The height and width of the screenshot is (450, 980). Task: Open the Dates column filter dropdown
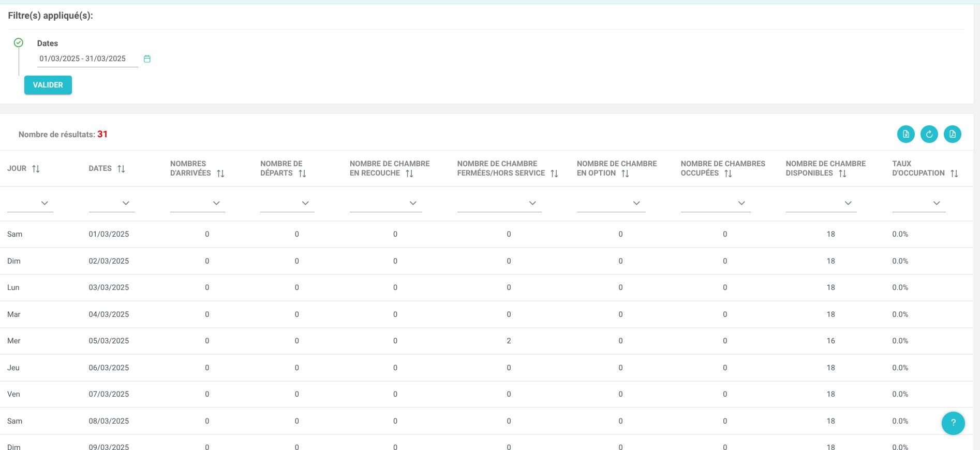tap(112, 203)
